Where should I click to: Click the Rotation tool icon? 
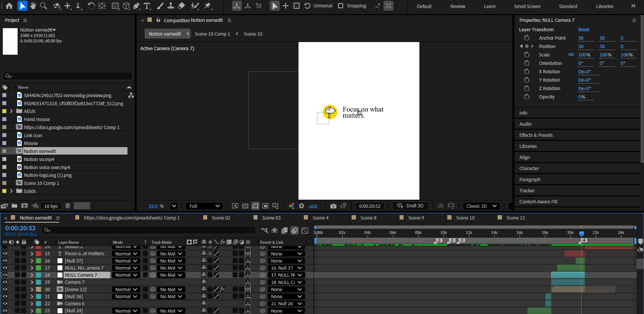(x=91, y=6)
